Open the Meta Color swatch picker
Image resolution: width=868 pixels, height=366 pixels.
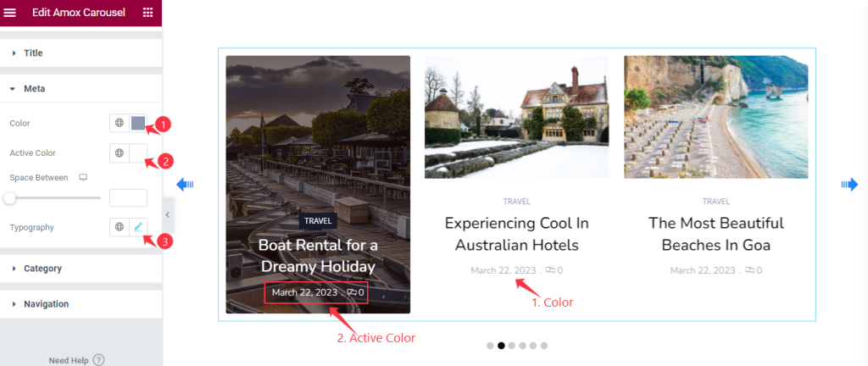[138, 124]
